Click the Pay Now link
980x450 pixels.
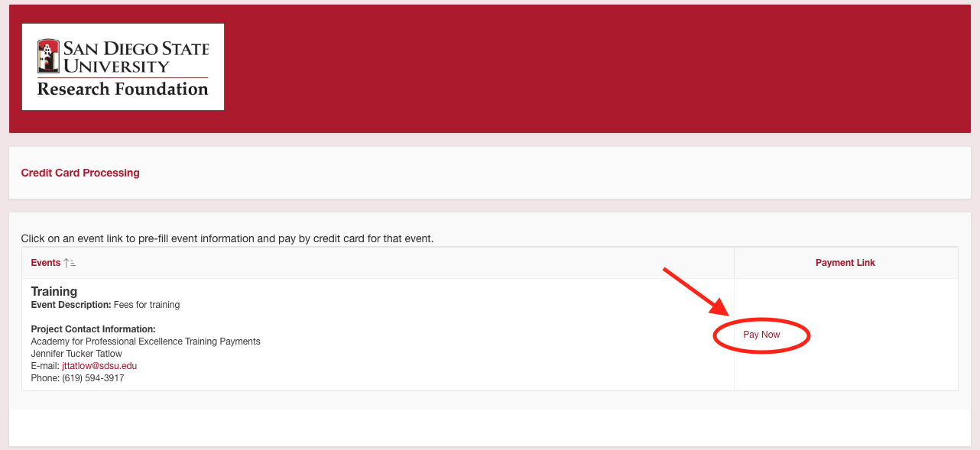[x=761, y=335]
